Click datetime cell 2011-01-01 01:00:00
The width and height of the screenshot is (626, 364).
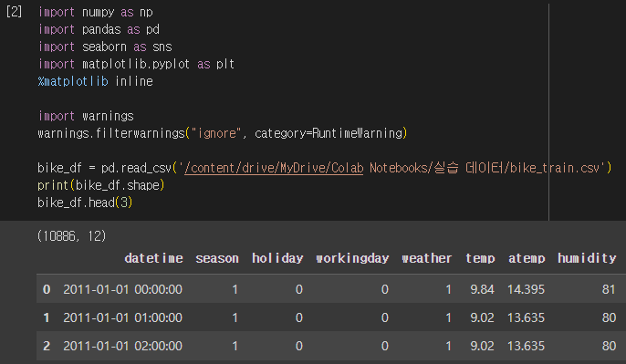tap(122, 317)
